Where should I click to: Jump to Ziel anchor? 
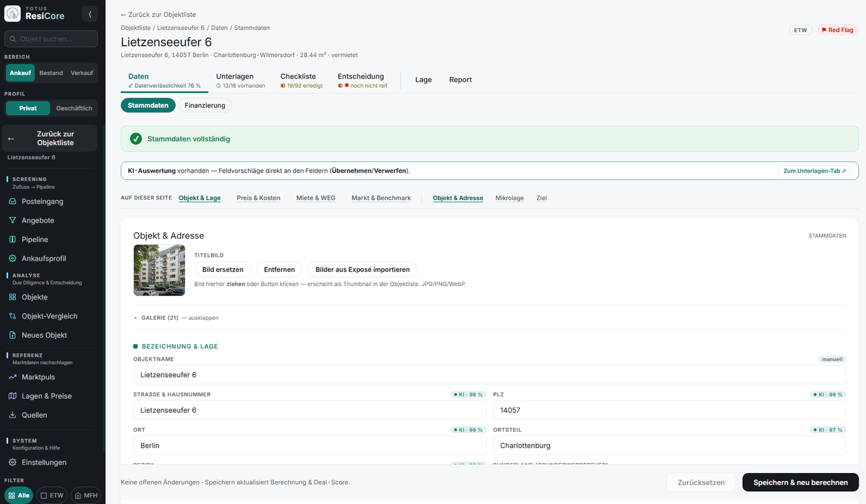click(541, 198)
